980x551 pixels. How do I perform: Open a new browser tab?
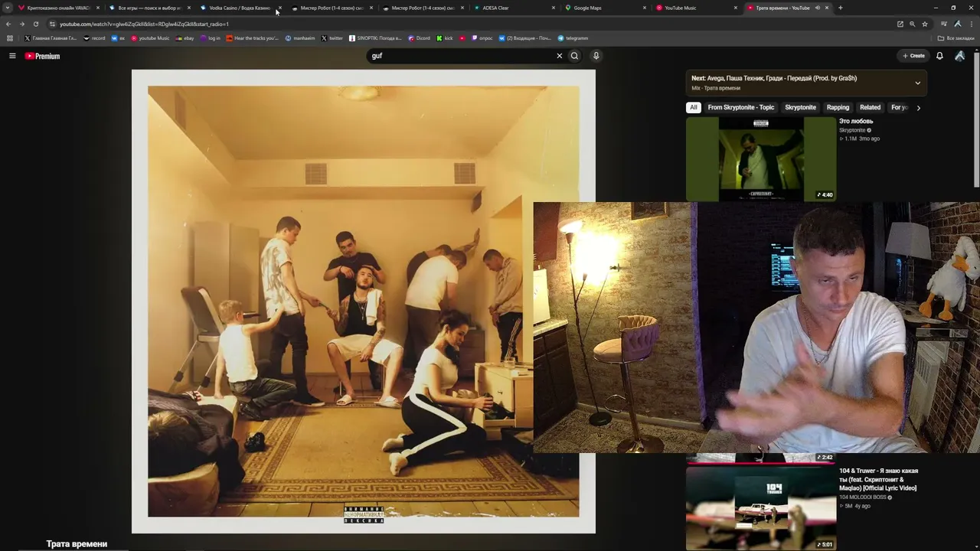[840, 8]
